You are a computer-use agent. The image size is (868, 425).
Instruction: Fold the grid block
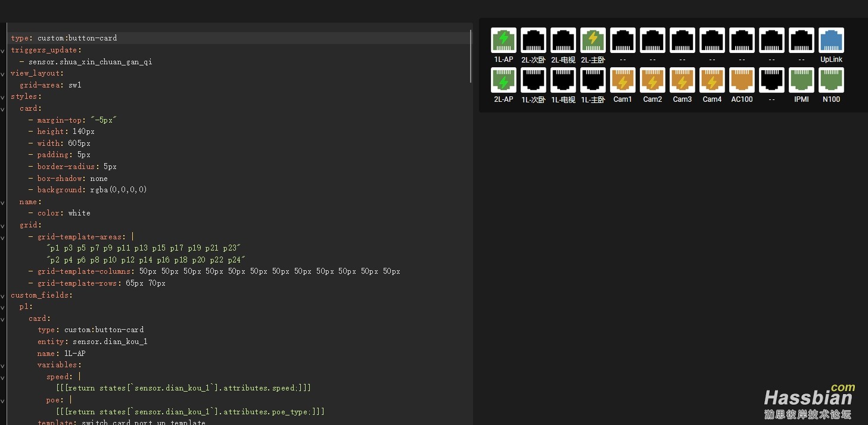[x=3, y=226]
